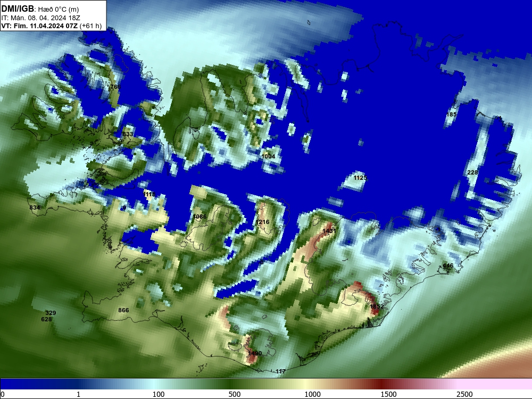Click the colour scale tick label 2500
Screen dimensions: 532x399
point(464,394)
